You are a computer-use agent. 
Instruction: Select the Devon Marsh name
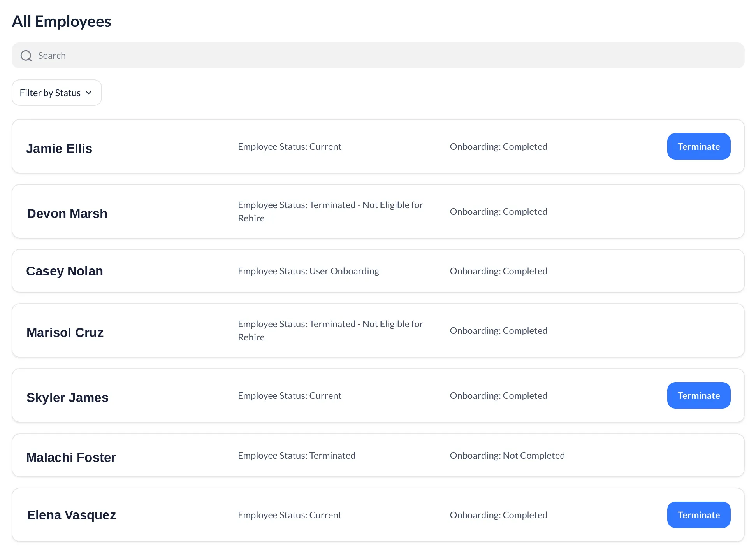point(67,214)
